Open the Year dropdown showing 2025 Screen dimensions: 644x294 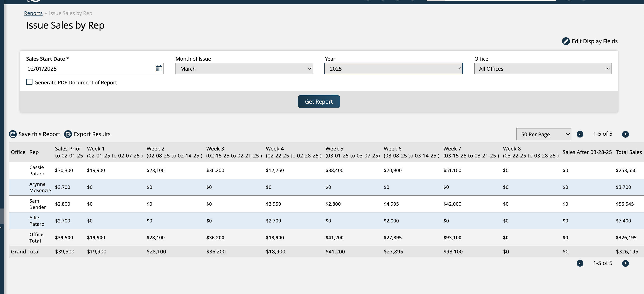[x=394, y=68]
